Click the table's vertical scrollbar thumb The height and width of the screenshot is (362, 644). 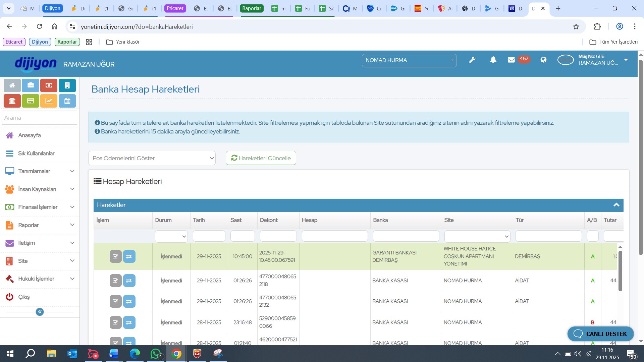[x=620, y=271]
